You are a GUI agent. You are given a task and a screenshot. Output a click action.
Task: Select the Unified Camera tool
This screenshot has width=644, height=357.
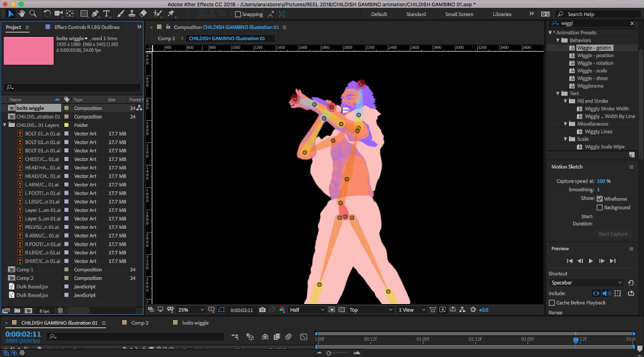click(58, 14)
